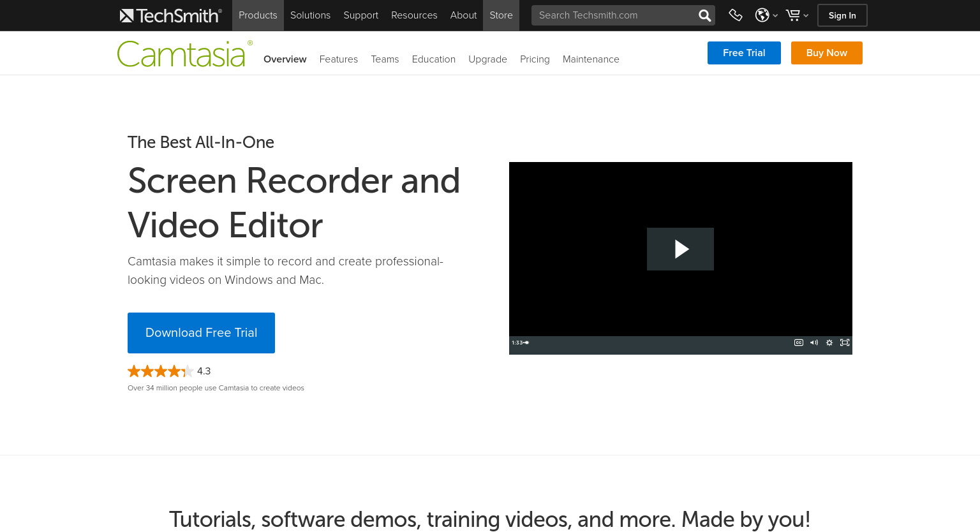Select the Pricing tab
The image size is (980, 532).
(535, 59)
